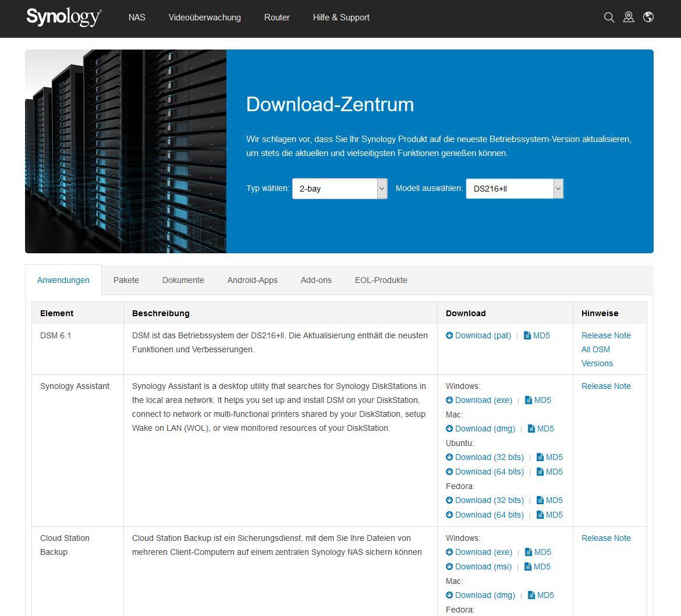681x616 pixels.
Task: Switch to the Add-ons tab
Action: (x=316, y=280)
